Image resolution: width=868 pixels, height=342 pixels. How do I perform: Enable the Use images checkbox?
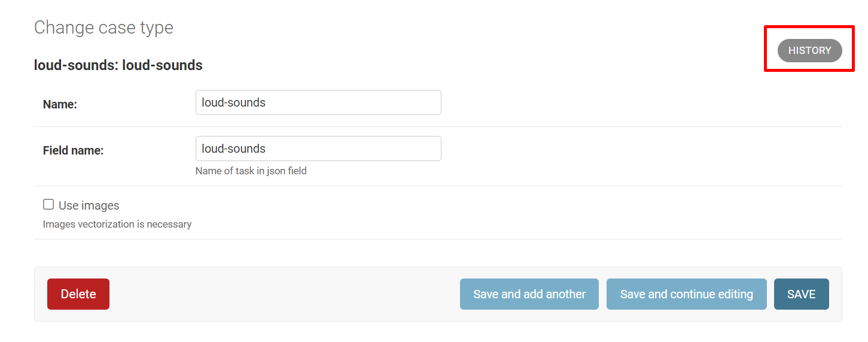pos(48,205)
